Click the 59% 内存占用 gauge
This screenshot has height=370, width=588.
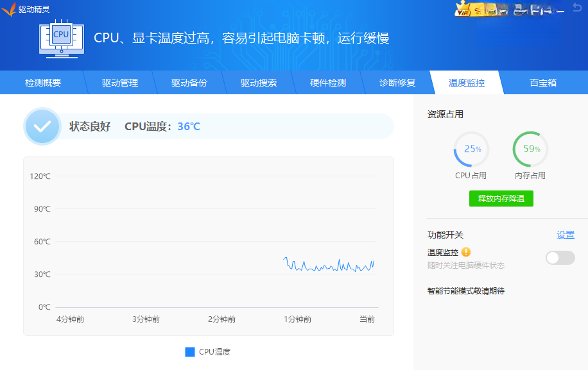pyautogui.click(x=531, y=149)
